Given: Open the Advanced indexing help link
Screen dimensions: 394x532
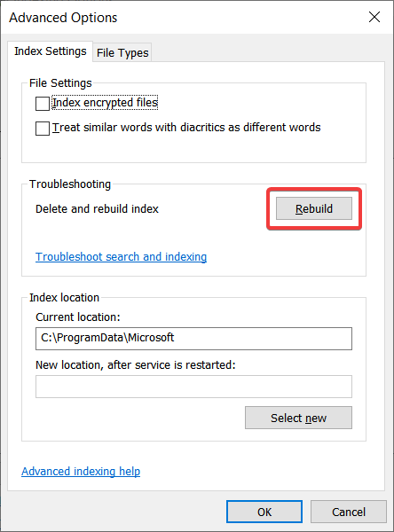Looking at the screenshot, I should [81, 472].
